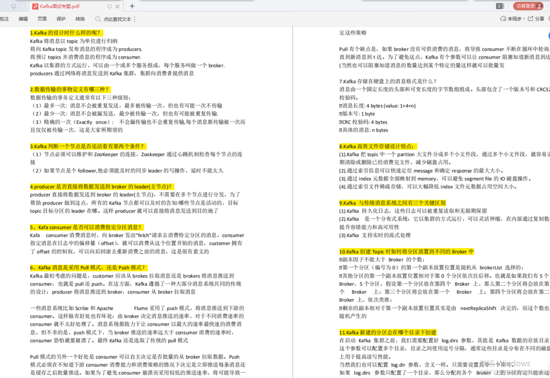Click the window count badge showing 2
The width and height of the screenshot is (550, 378).
499,6
